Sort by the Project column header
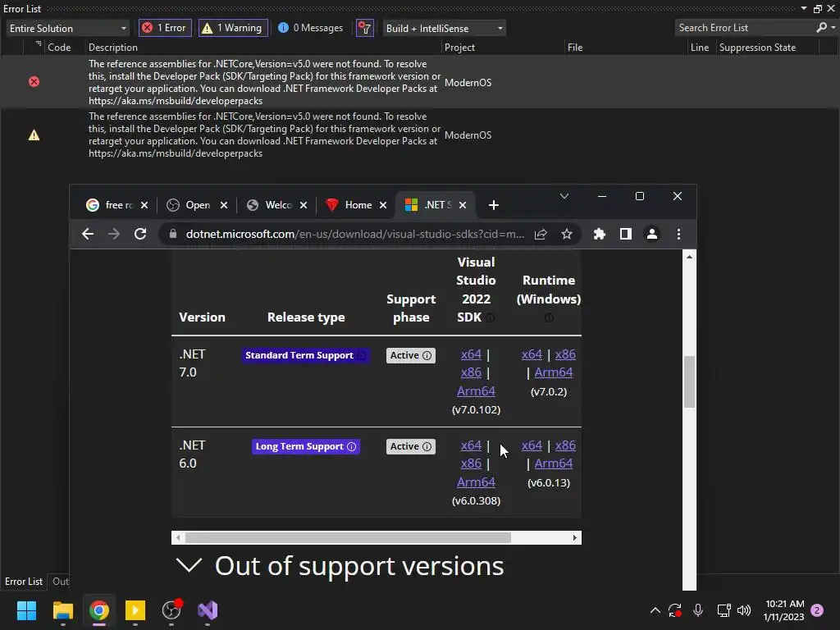840x630 pixels. point(459,47)
